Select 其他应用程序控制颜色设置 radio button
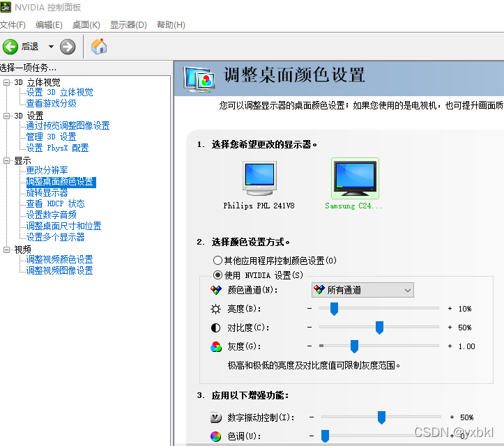 tap(217, 260)
